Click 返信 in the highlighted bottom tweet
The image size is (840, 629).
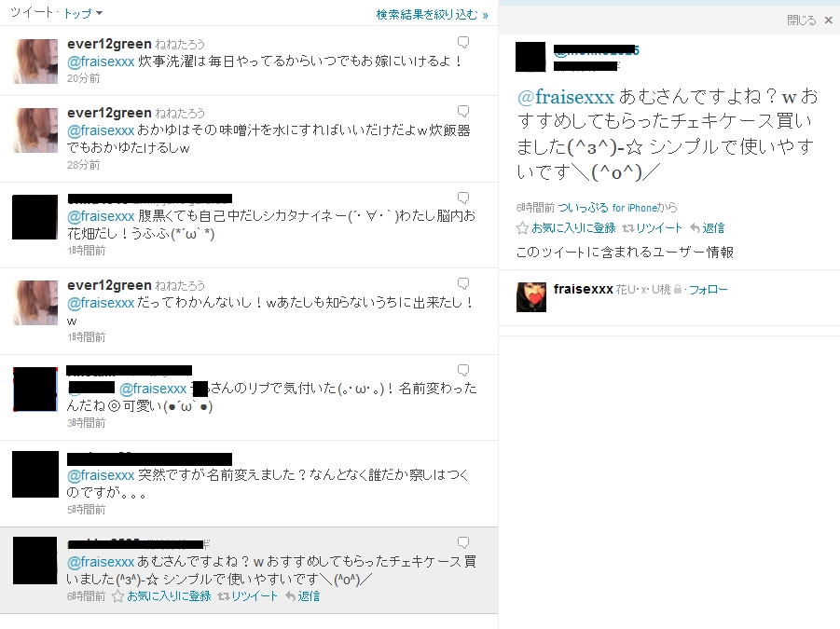pos(303,596)
